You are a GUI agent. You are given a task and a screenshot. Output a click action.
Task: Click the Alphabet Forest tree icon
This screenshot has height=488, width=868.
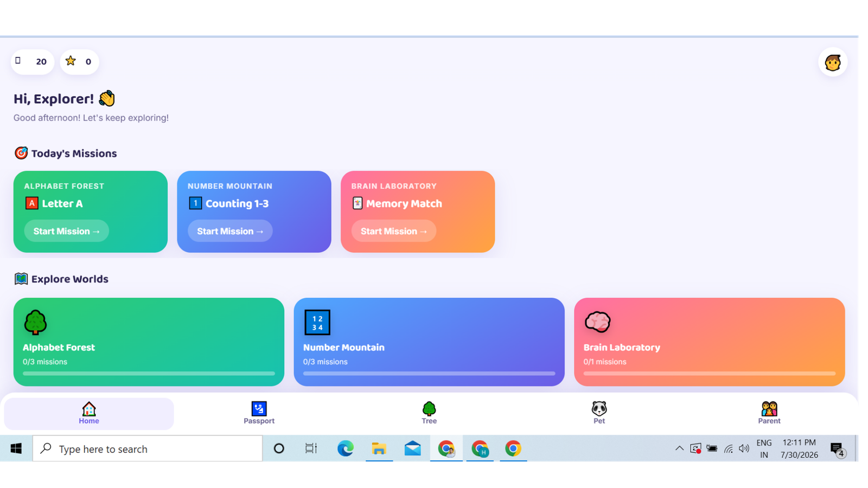pyautogui.click(x=35, y=322)
